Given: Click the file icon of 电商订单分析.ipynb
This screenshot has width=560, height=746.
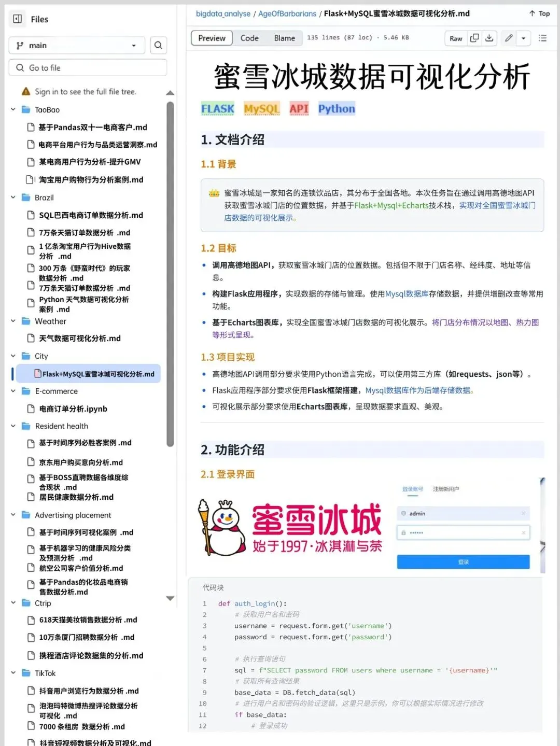Looking at the screenshot, I should (x=31, y=409).
